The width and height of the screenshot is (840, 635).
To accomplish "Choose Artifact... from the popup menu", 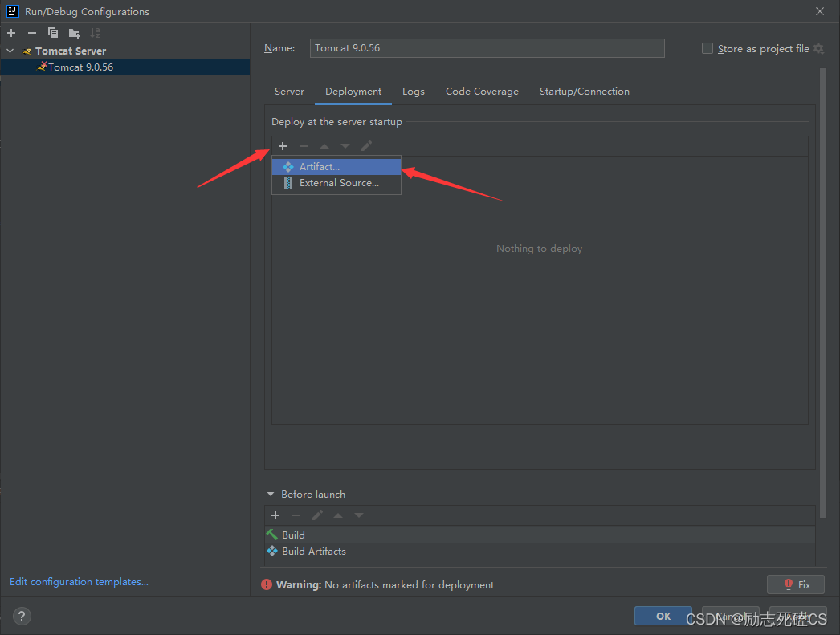I will point(336,167).
